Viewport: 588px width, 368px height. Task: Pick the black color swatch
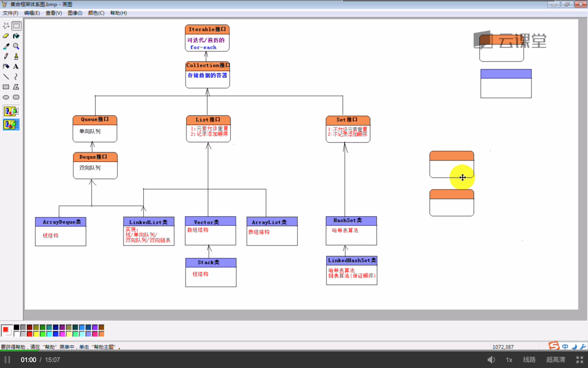click(17, 327)
